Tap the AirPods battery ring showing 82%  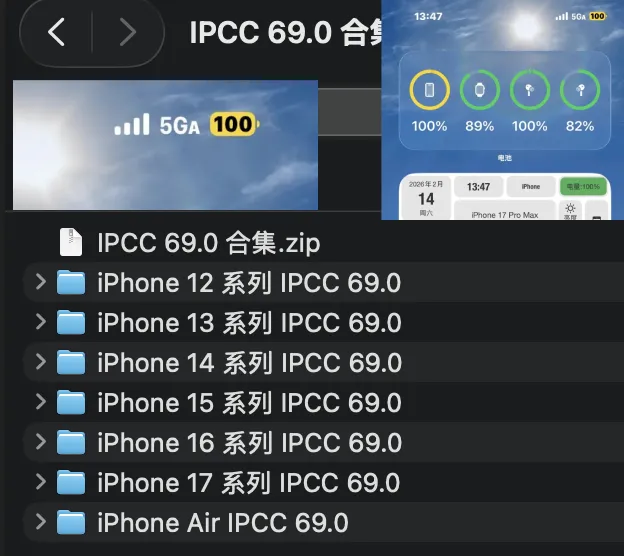click(x=580, y=90)
